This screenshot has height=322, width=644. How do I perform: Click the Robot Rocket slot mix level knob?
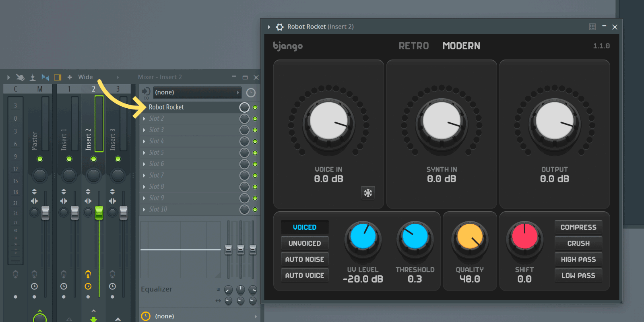244,107
